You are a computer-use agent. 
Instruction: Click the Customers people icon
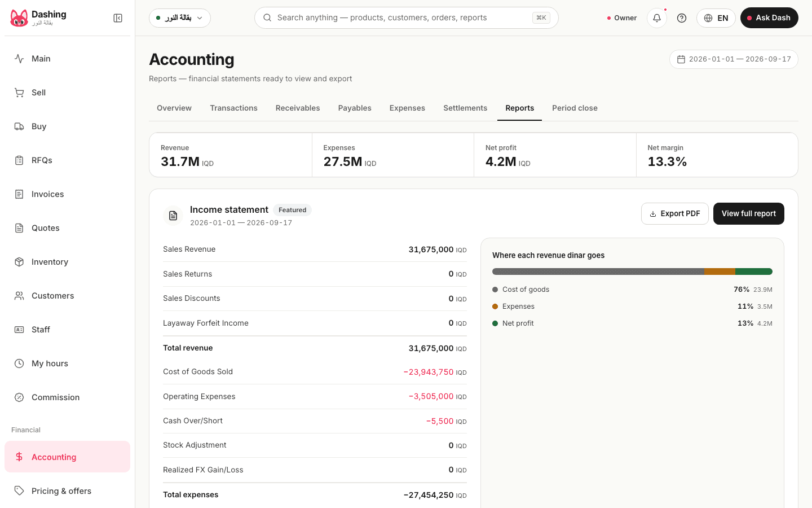tap(19, 296)
